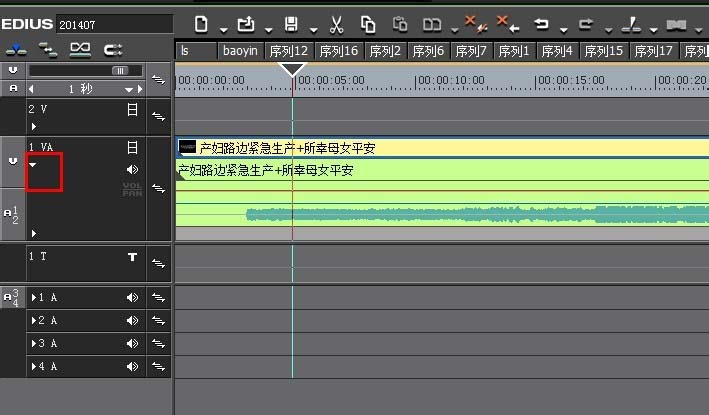Increase timeline scale with the right arrow
The width and height of the screenshot is (709, 415).
point(140,89)
